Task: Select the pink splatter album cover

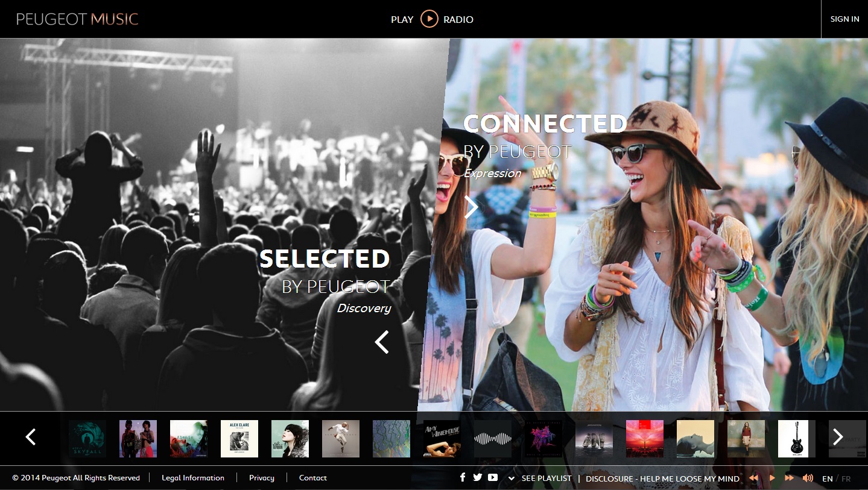Action: pos(543,439)
